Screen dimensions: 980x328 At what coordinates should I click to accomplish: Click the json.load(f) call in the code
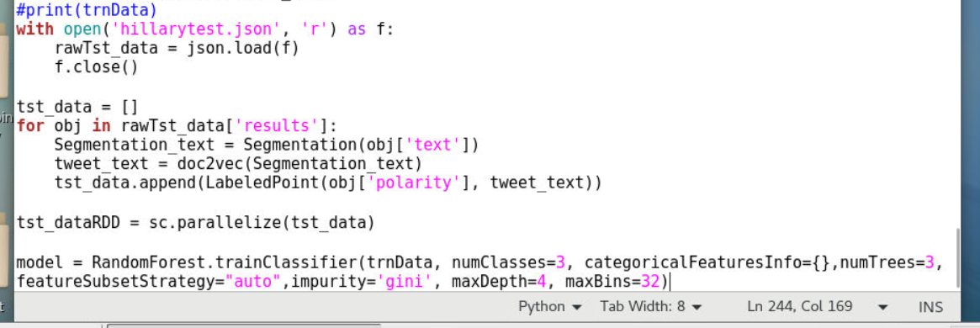243,48
